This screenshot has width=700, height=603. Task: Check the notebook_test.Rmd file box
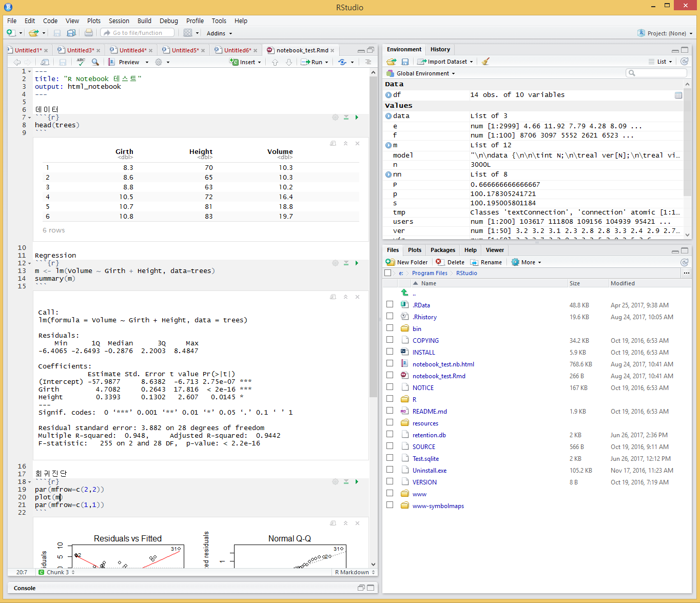pos(390,375)
